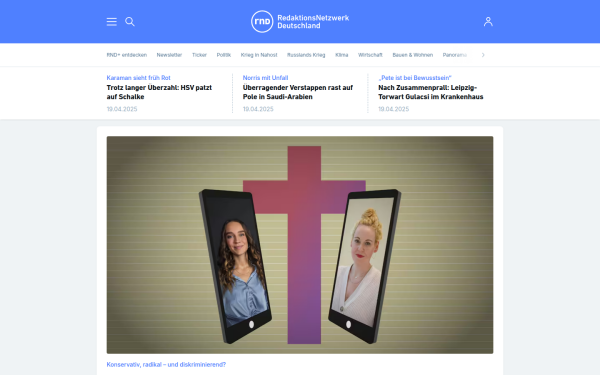Image resolution: width=600 pixels, height=375 pixels.
Task: Click the 19.04.2025 date under the HSV article
Action: click(x=122, y=109)
